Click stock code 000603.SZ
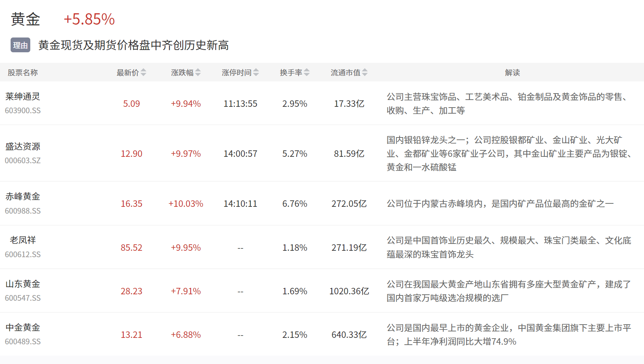Image resolution: width=644 pixels, height=364 pixels. 23,161
